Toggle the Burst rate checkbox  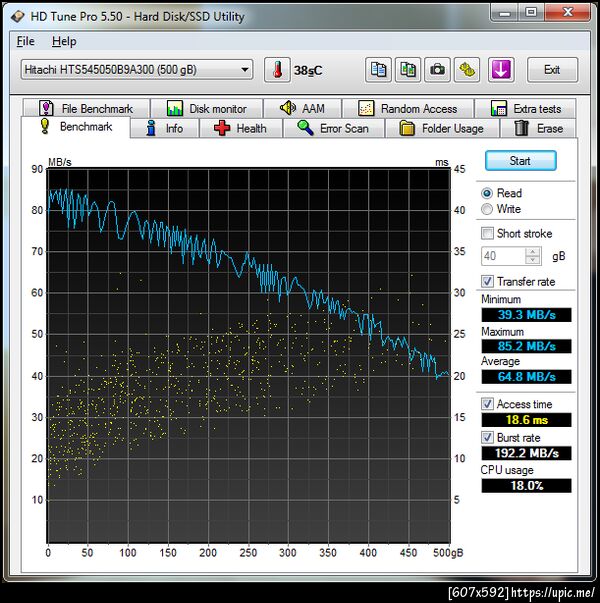(x=487, y=437)
